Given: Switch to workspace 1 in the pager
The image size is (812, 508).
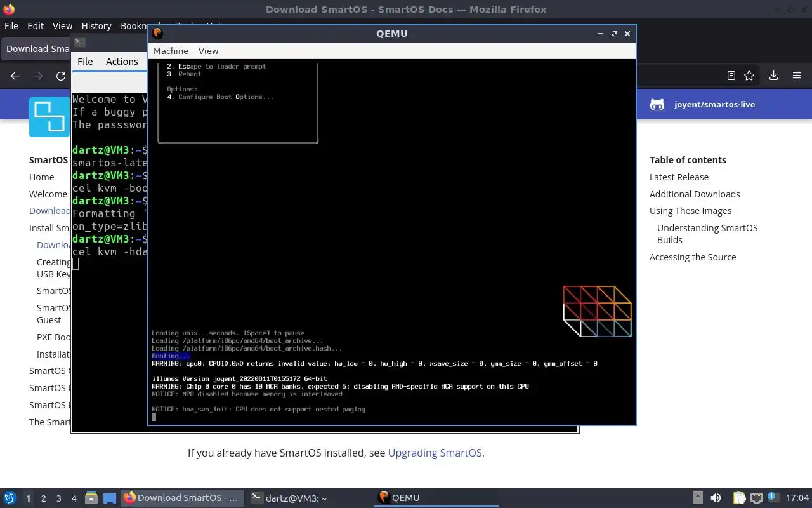Looking at the screenshot, I should click(28, 498).
